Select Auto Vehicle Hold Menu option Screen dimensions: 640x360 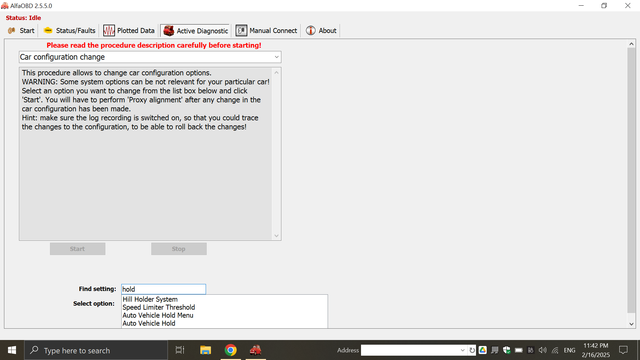pos(158,315)
